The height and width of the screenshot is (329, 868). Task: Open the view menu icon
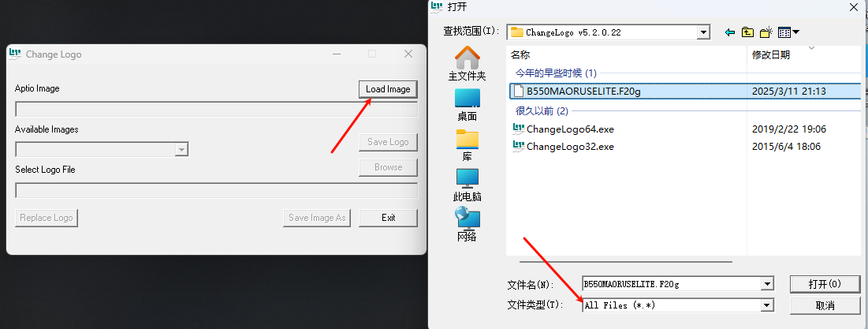[x=788, y=32]
